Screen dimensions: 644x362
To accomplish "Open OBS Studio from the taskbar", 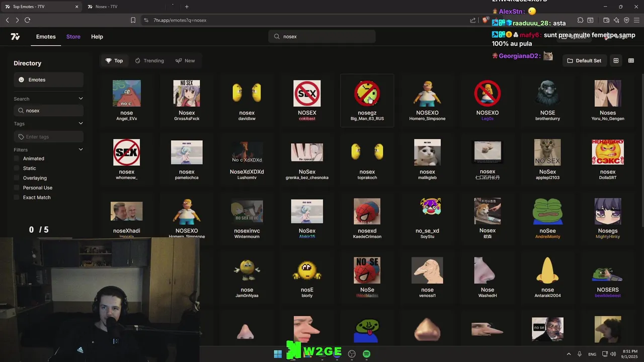I will 352,354.
